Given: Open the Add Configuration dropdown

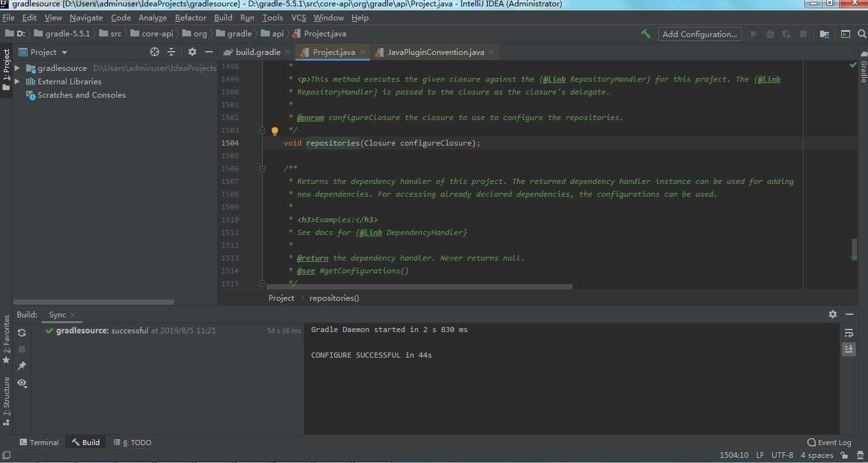Looking at the screenshot, I should [x=700, y=34].
